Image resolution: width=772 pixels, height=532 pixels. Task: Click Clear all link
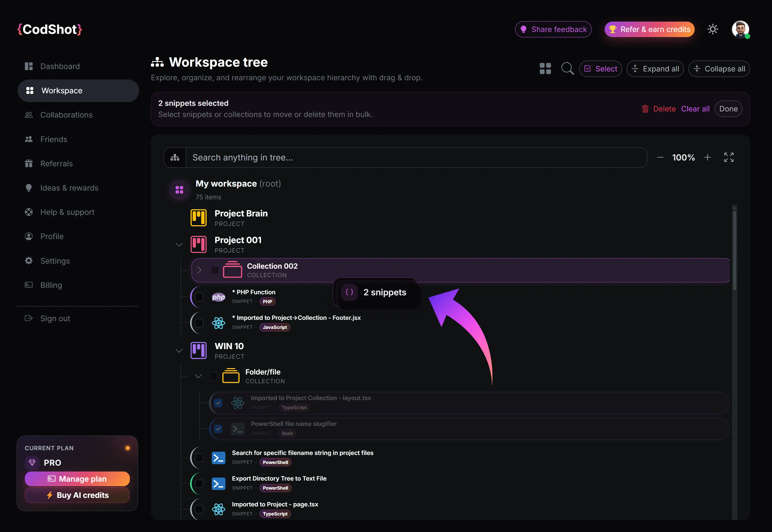(695, 109)
